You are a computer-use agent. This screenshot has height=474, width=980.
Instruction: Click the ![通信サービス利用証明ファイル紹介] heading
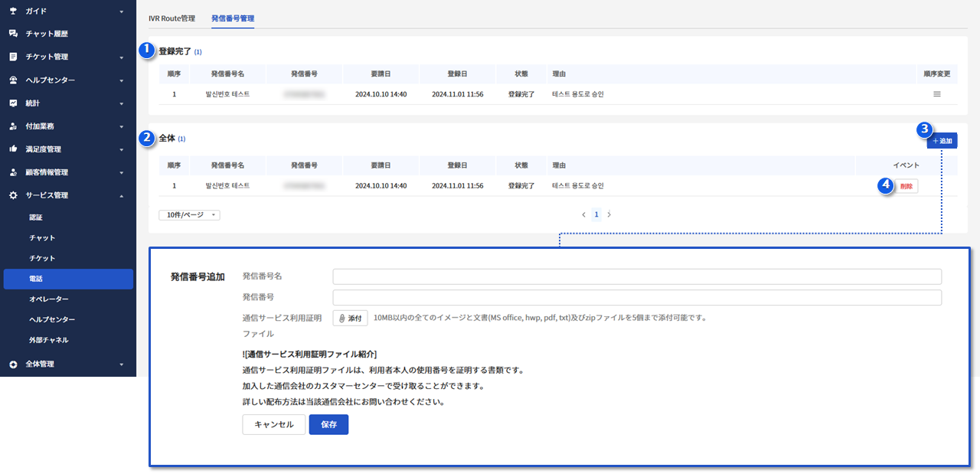pyautogui.click(x=309, y=354)
